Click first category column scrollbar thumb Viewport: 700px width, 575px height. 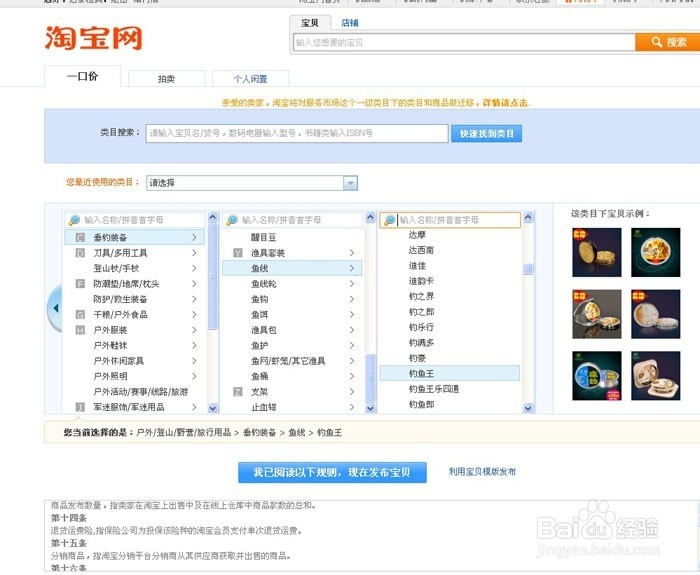click(x=213, y=277)
